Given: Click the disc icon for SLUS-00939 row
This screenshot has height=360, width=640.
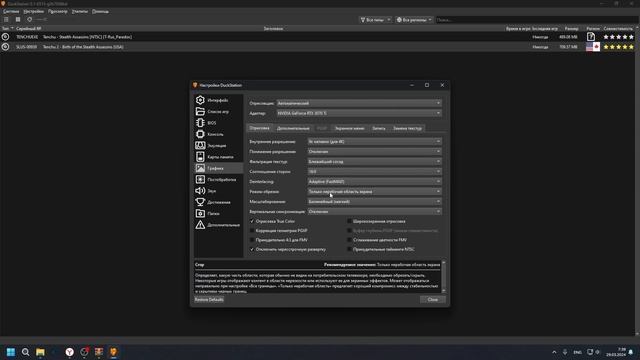Looking at the screenshot, I should point(5,47).
